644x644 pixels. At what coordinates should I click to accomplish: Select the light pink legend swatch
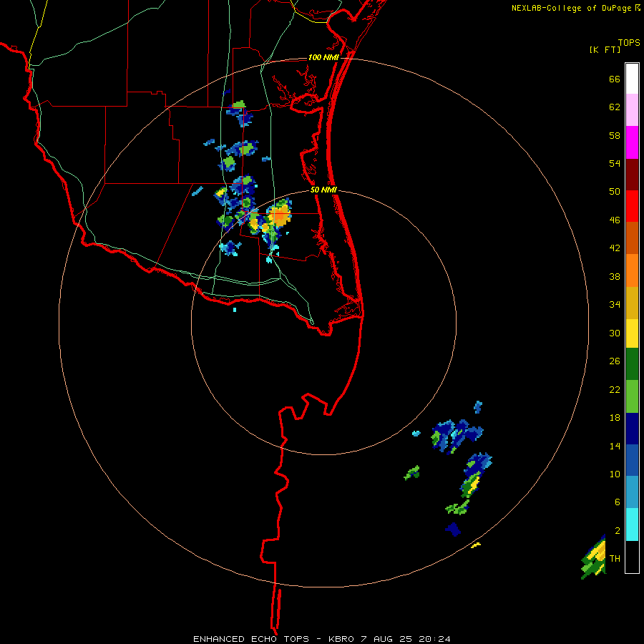tap(632, 109)
